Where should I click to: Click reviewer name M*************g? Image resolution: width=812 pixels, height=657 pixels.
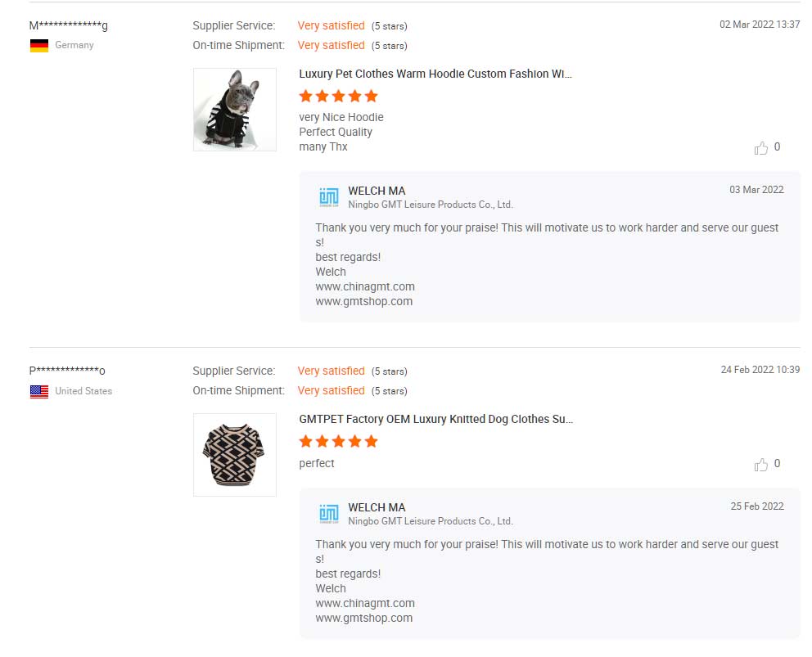[x=69, y=26]
